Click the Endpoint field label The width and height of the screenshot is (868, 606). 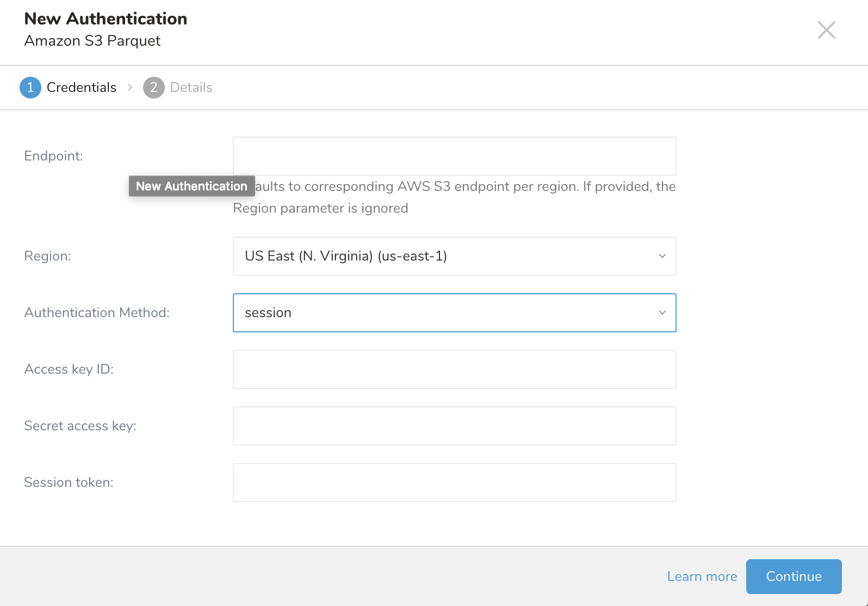tap(53, 156)
